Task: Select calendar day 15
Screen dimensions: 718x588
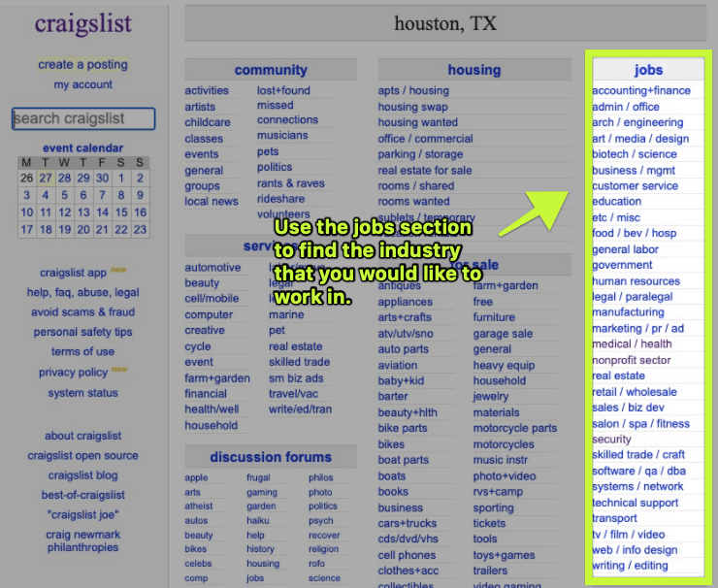Action: coord(121,212)
